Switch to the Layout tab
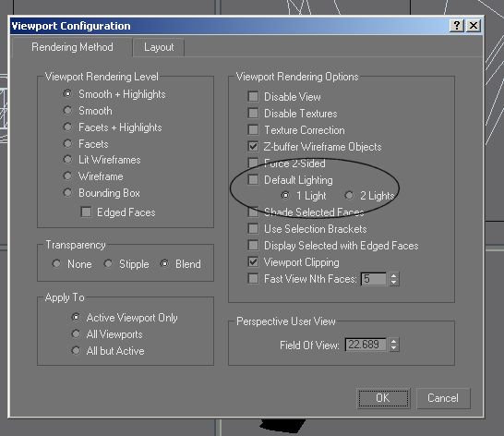Screen dimensions: 504x436 pyautogui.click(x=159, y=47)
